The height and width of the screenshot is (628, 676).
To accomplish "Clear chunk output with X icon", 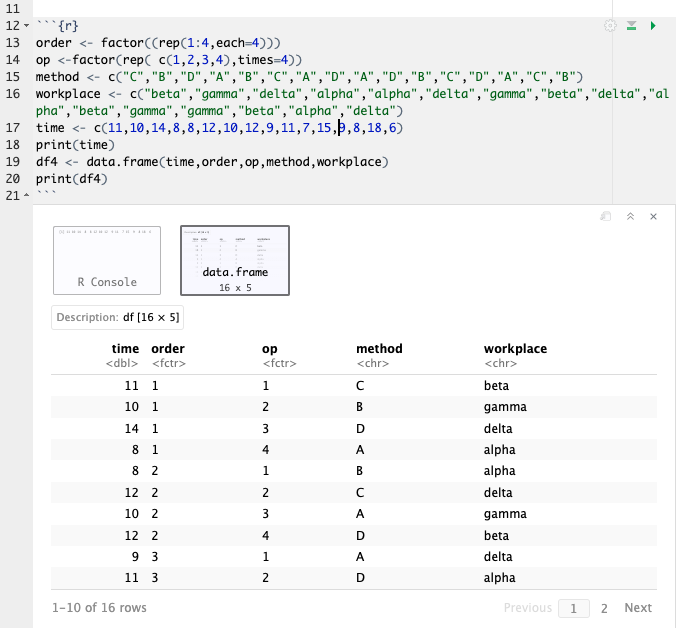I will (653, 216).
